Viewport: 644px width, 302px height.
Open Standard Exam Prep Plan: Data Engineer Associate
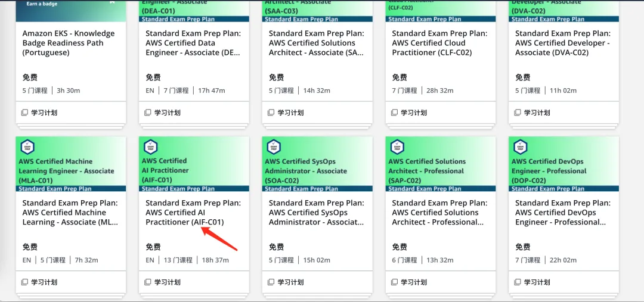coord(193,43)
